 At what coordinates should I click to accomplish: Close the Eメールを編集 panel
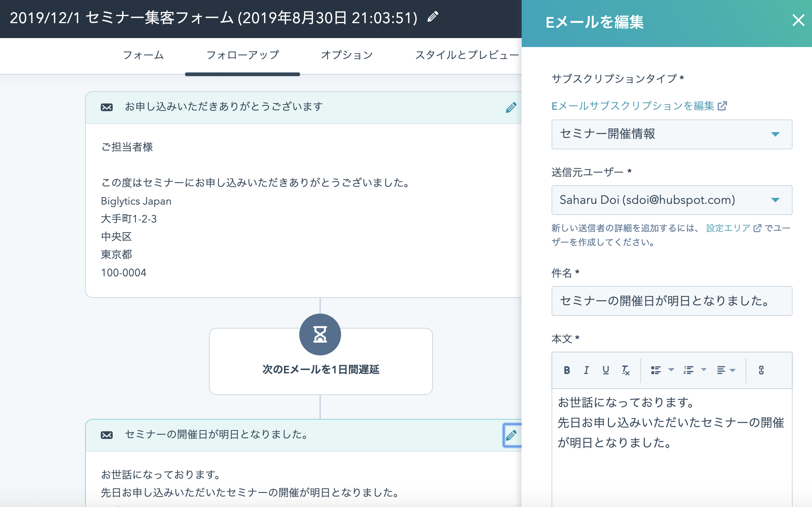798,20
